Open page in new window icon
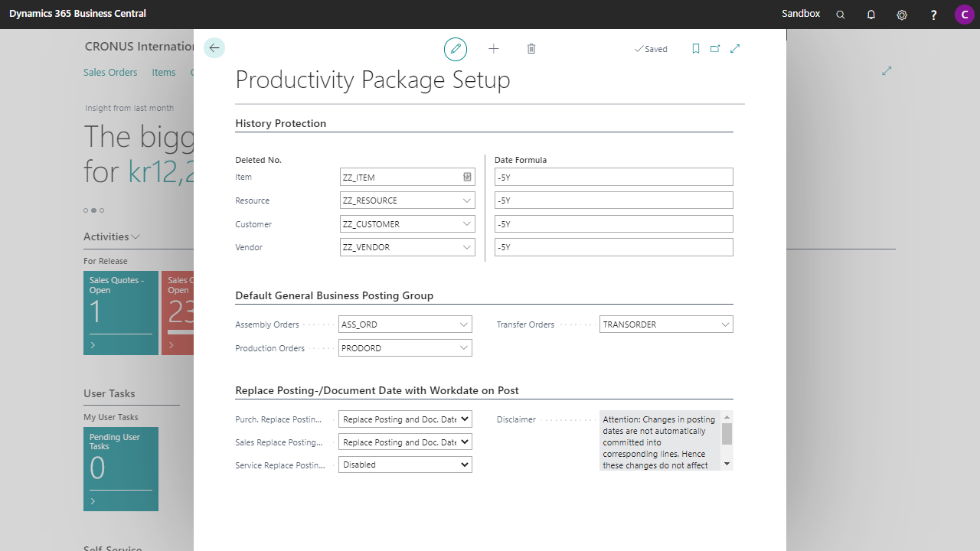Image resolution: width=980 pixels, height=551 pixels. click(715, 49)
